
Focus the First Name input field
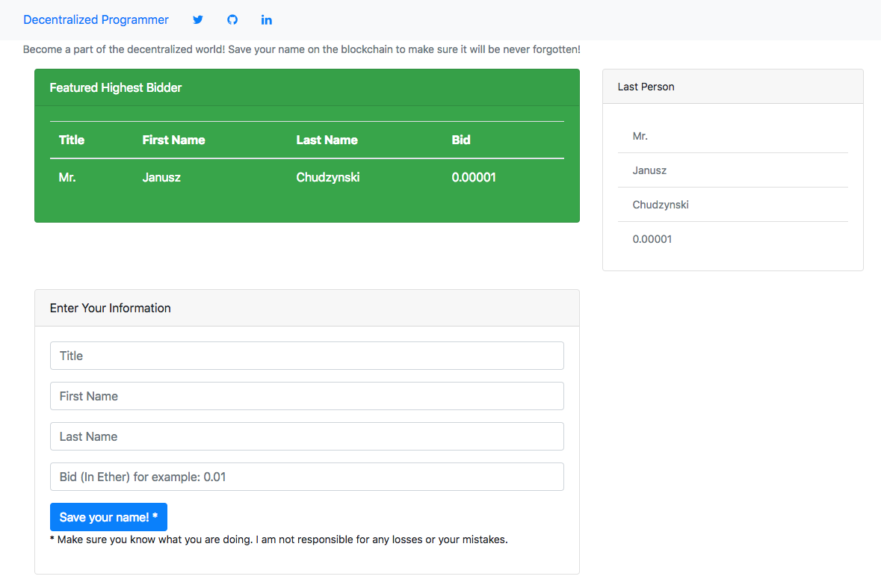tap(307, 396)
